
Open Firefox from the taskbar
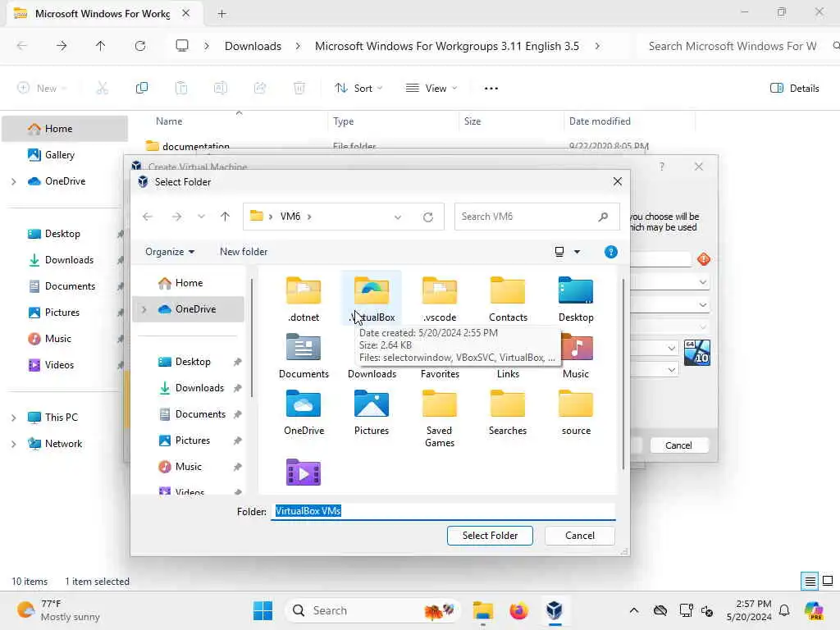coord(518,610)
